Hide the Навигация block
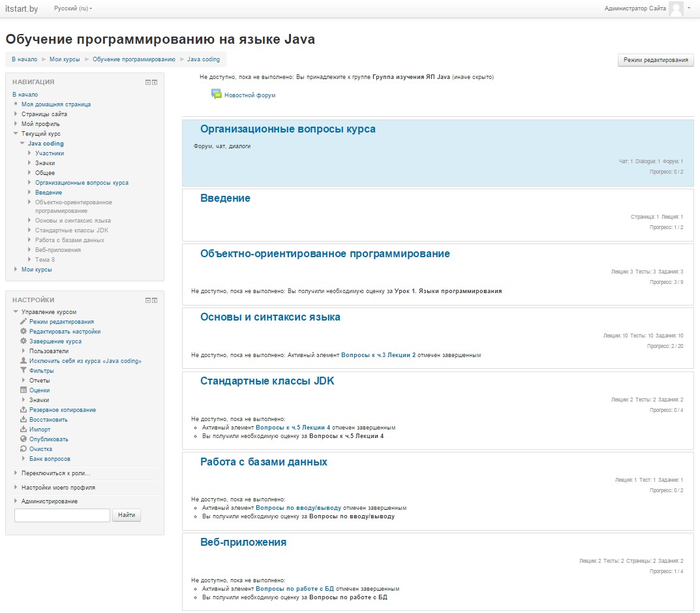This screenshot has height=613, width=700. click(x=148, y=82)
